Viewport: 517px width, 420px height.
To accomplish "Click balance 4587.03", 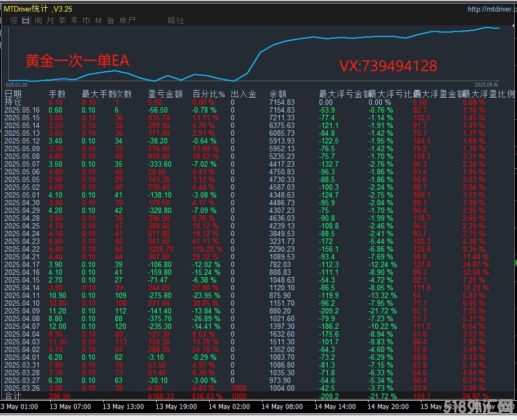I will 282,187.
